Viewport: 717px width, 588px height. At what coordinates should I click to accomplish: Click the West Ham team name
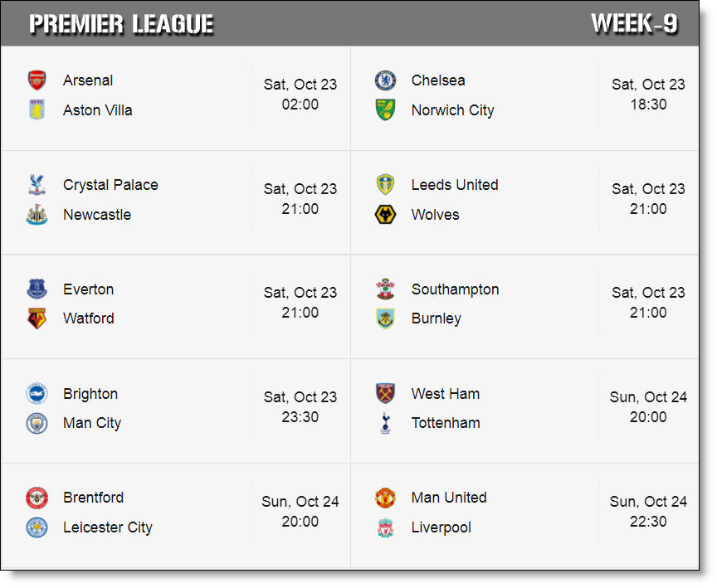tap(445, 394)
